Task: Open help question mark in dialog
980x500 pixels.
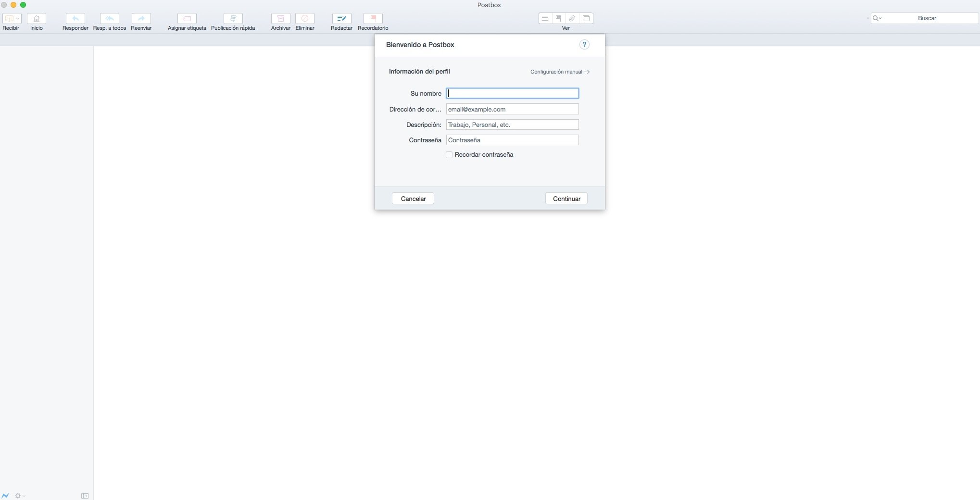Action: click(x=584, y=45)
